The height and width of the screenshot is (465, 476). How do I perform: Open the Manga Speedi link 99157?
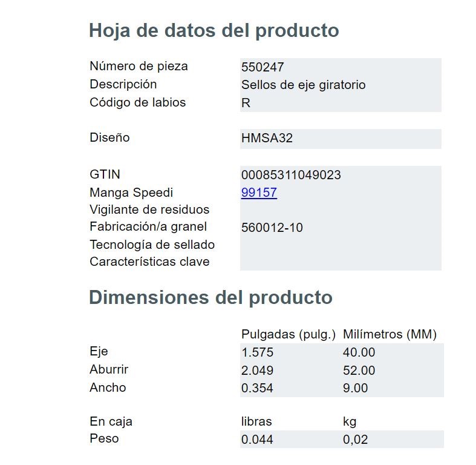tap(259, 193)
